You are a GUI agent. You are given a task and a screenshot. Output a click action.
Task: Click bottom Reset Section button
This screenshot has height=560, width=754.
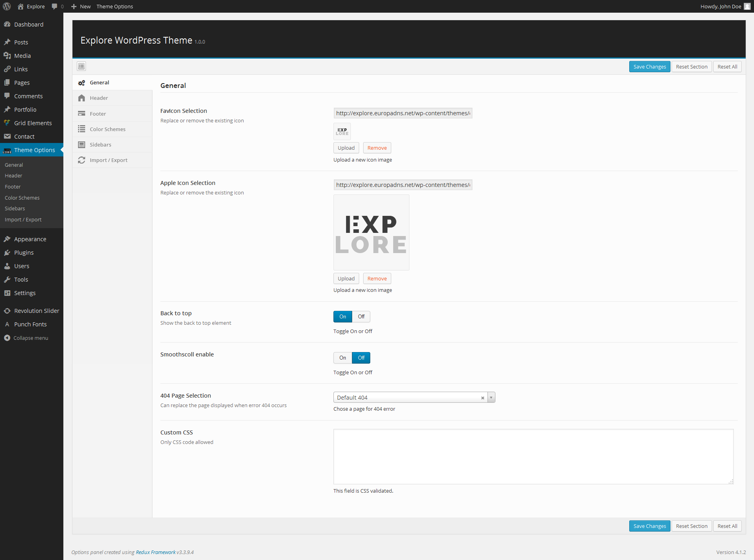point(691,526)
